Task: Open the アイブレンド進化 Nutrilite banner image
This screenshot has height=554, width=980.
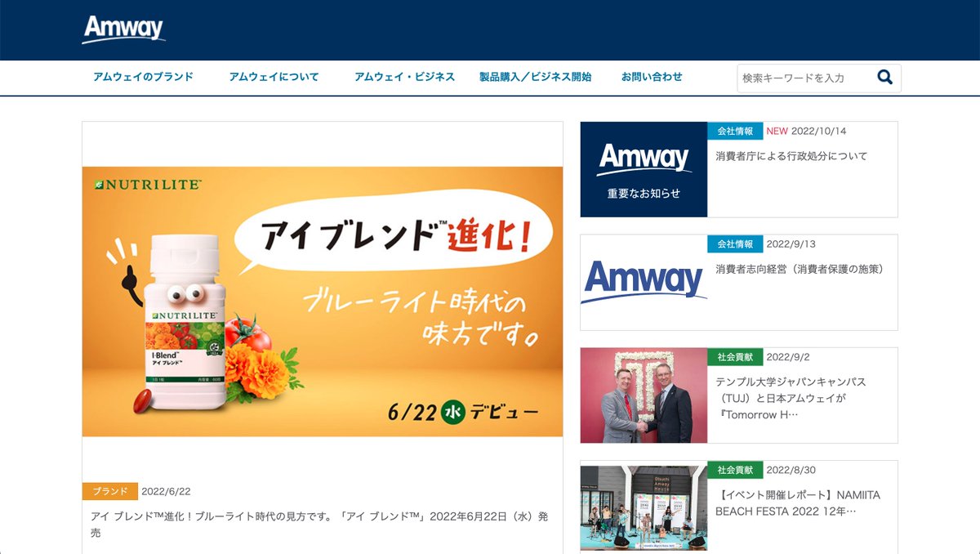Action: pos(323,302)
